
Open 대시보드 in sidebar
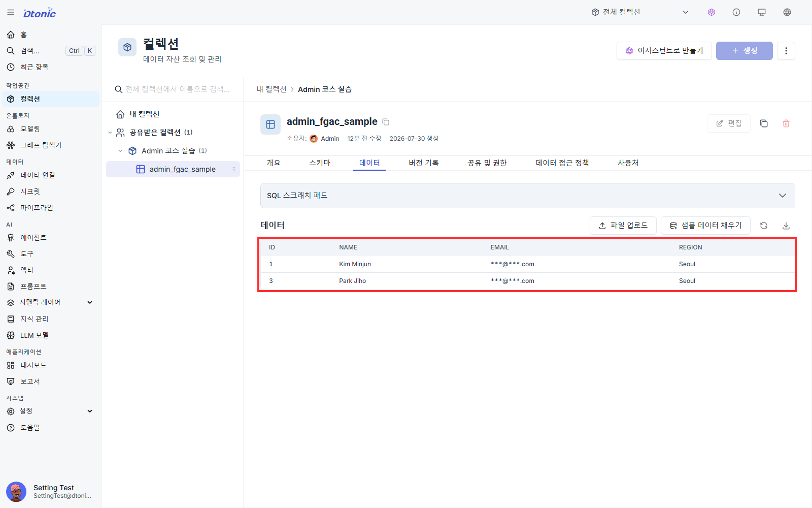coord(51,365)
